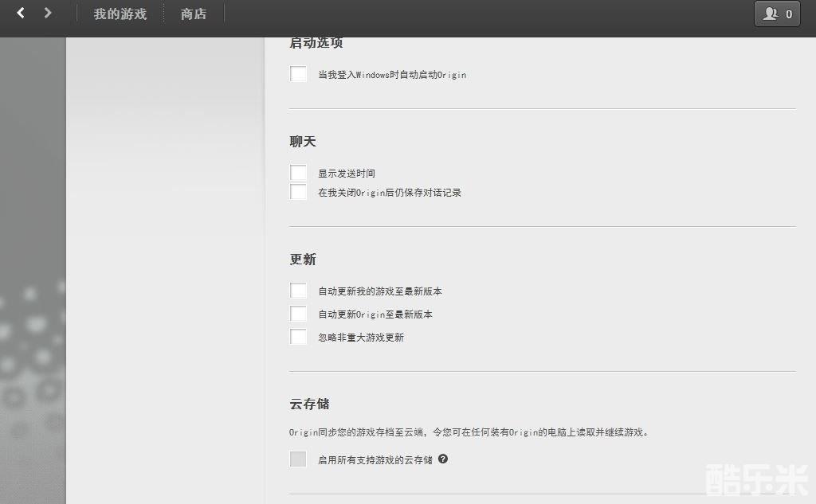Screen dimensions: 816x504
Task: Go back with the left arrow
Action: pos(21,13)
